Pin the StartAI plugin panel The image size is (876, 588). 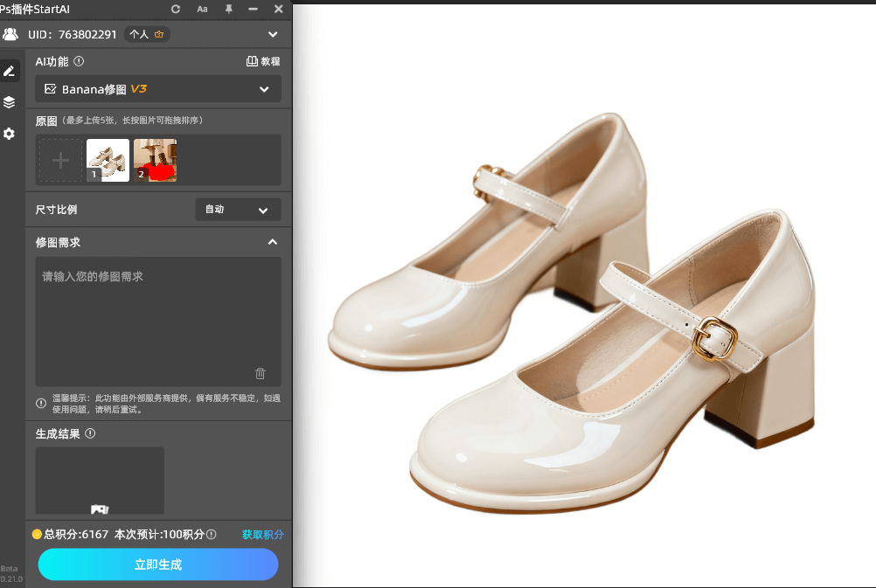(228, 9)
